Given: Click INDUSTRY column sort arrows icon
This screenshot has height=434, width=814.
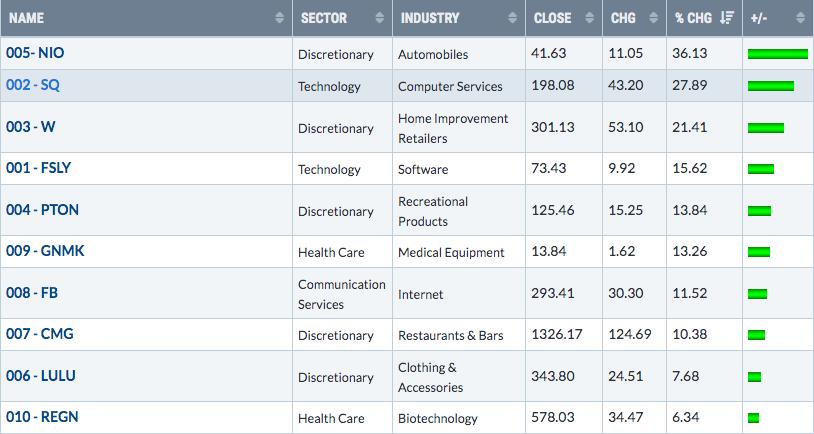Looking at the screenshot, I should pos(511,18).
